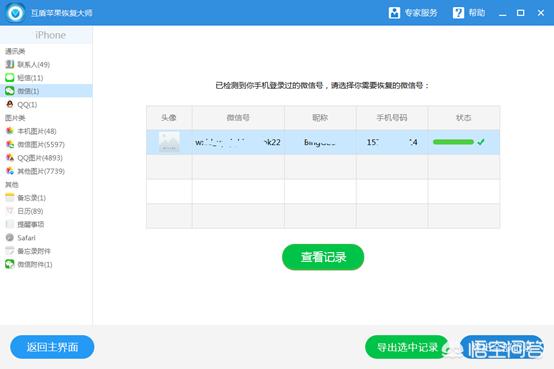
Task: Click the nickname cell in the account row
Action: pyautogui.click(x=320, y=142)
